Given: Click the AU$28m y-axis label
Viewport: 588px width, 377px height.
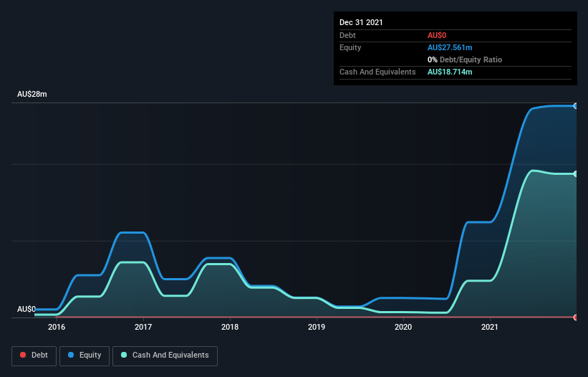Looking at the screenshot, I should [x=32, y=94].
